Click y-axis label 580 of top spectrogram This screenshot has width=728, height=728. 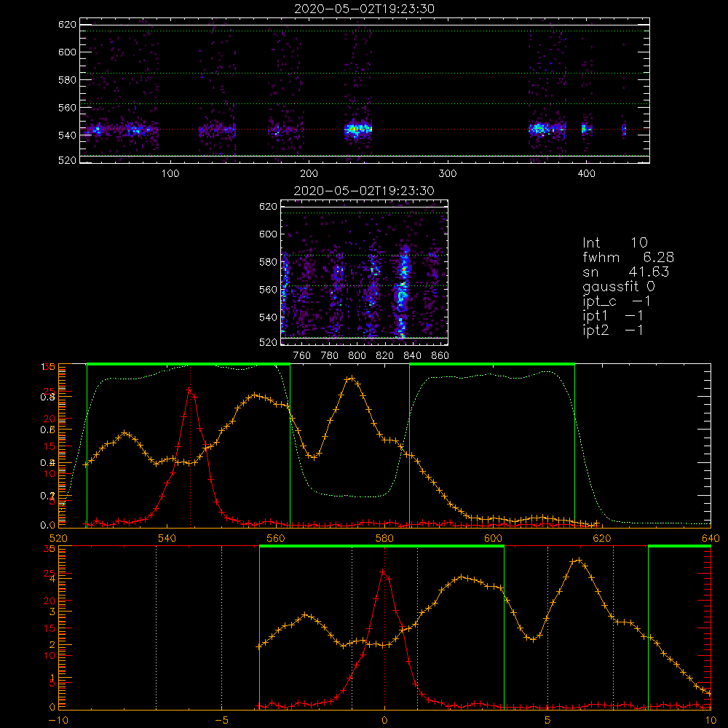click(67, 80)
